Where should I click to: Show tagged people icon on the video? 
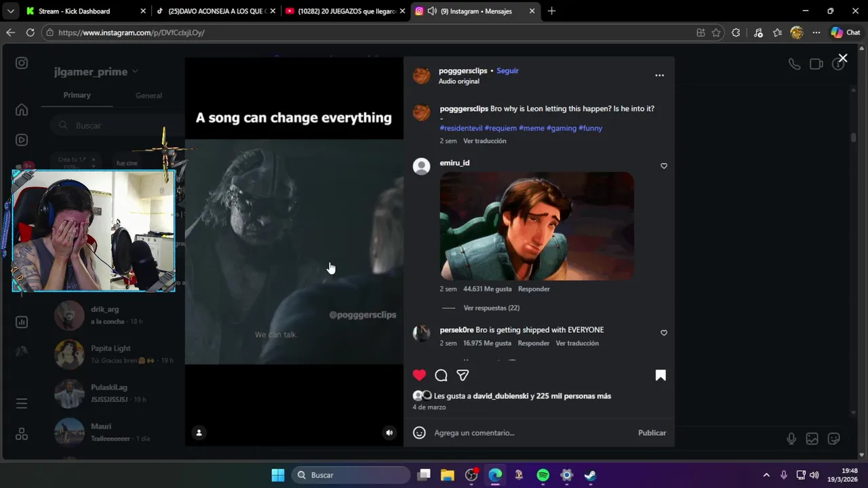point(199,432)
